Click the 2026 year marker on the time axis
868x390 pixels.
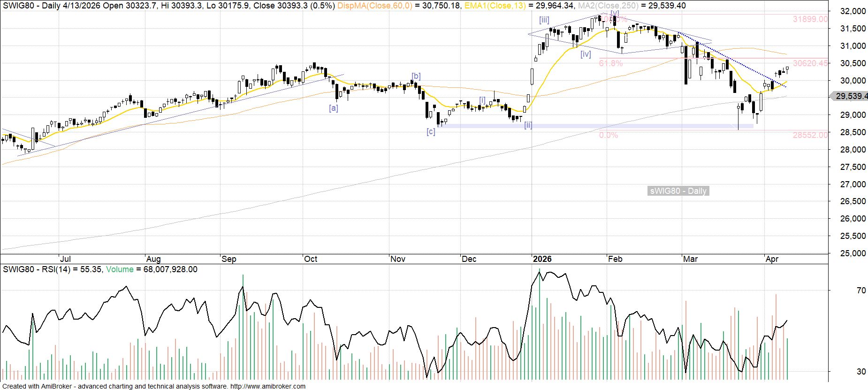click(x=542, y=259)
